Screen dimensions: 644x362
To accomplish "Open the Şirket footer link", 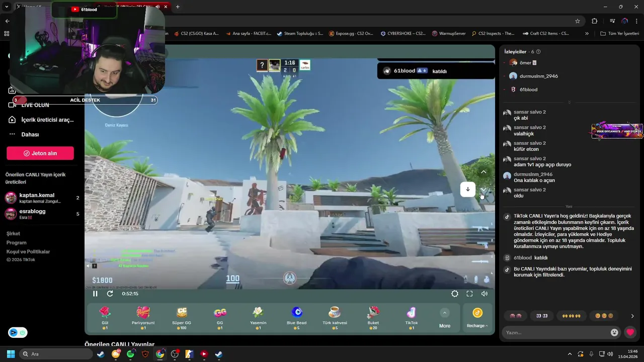I will point(14,234).
